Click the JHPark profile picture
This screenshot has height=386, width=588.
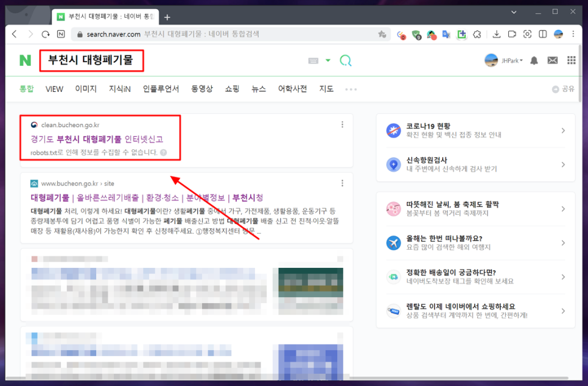click(x=491, y=60)
